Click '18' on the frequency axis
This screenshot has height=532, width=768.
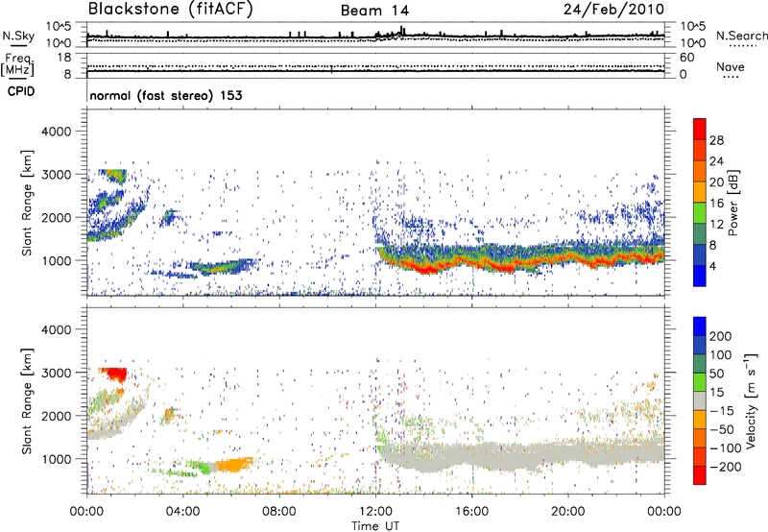pyautogui.click(x=64, y=58)
